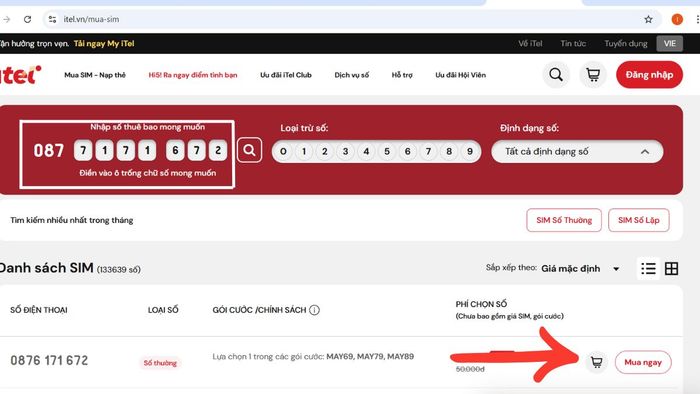Open the Mua SIM - Nạp thẻ menu

95,75
